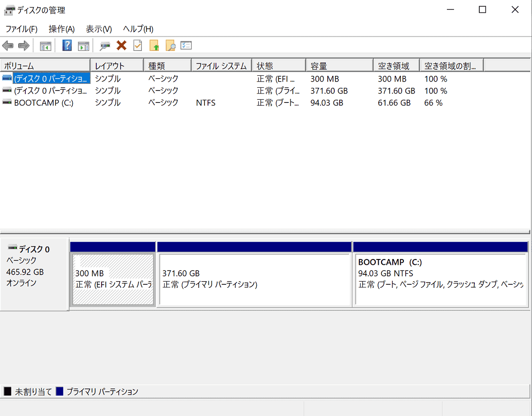Click the 61.66 GB free space cell

[394, 103]
